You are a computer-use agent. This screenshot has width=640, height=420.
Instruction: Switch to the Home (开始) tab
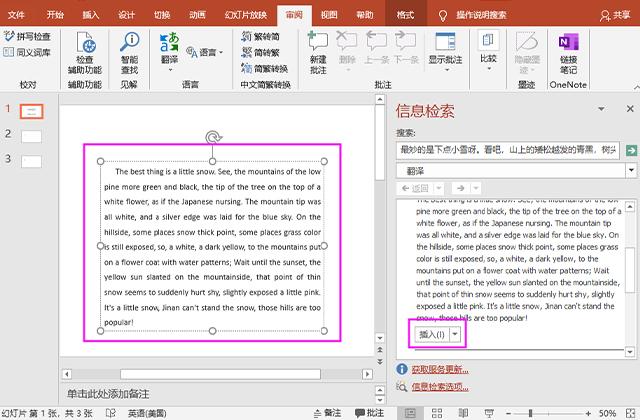click(x=55, y=15)
